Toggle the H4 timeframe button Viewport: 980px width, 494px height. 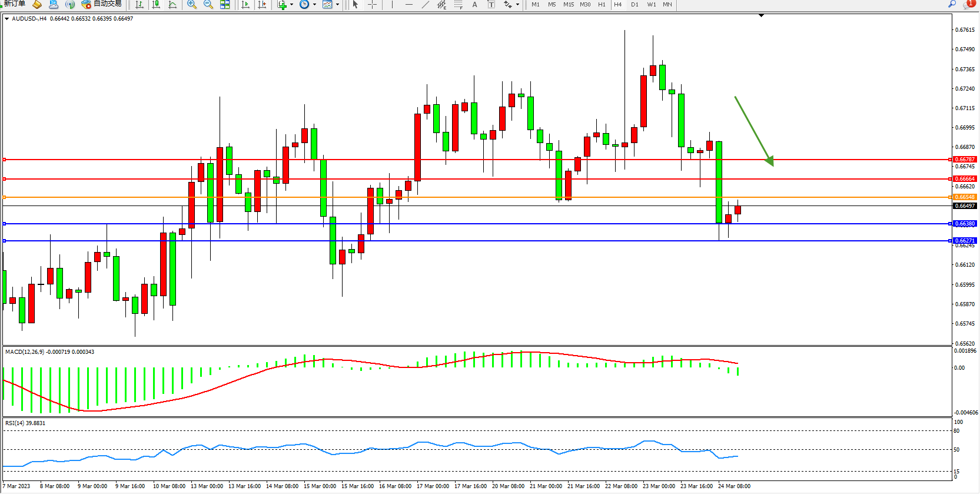(x=618, y=5)
